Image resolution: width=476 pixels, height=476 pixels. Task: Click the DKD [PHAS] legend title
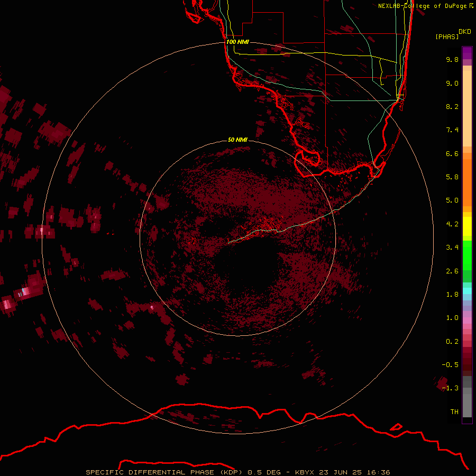pyautogui.click(x=453, y=34)
